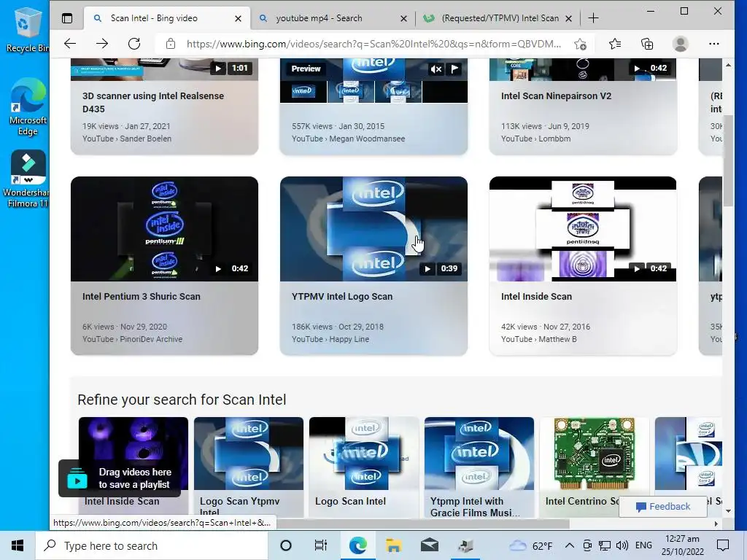Select the Scan Intel - Bing video tab

(x=167, y=18)
